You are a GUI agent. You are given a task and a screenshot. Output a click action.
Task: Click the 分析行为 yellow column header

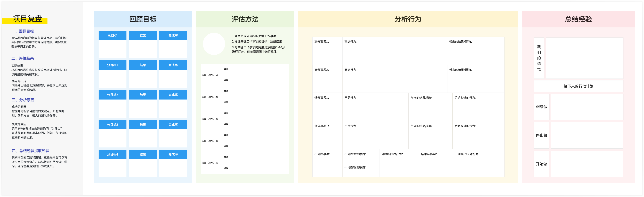[x=408, y=19]
